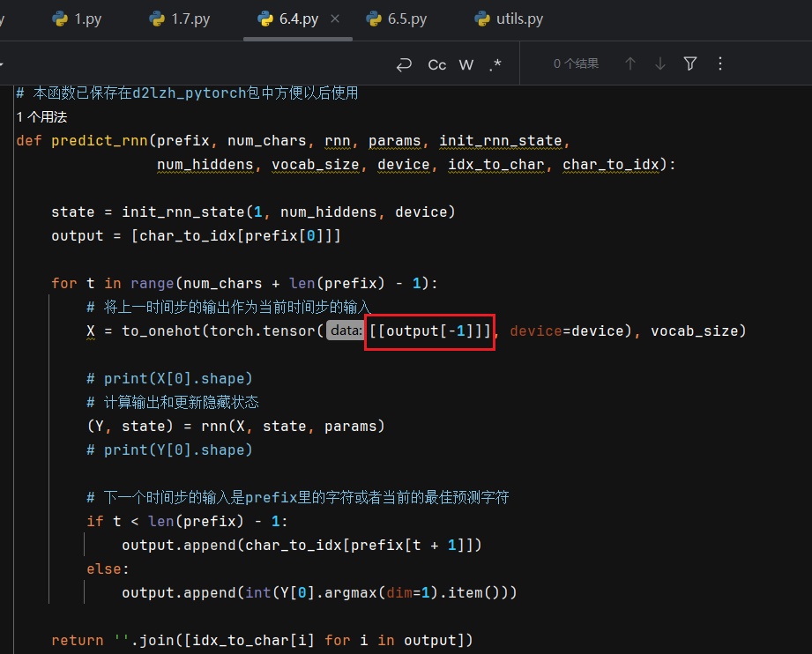812x654 pixels.
Task: Click the '# print(Y[0].shape)' comment
Action: pos(169,450)
